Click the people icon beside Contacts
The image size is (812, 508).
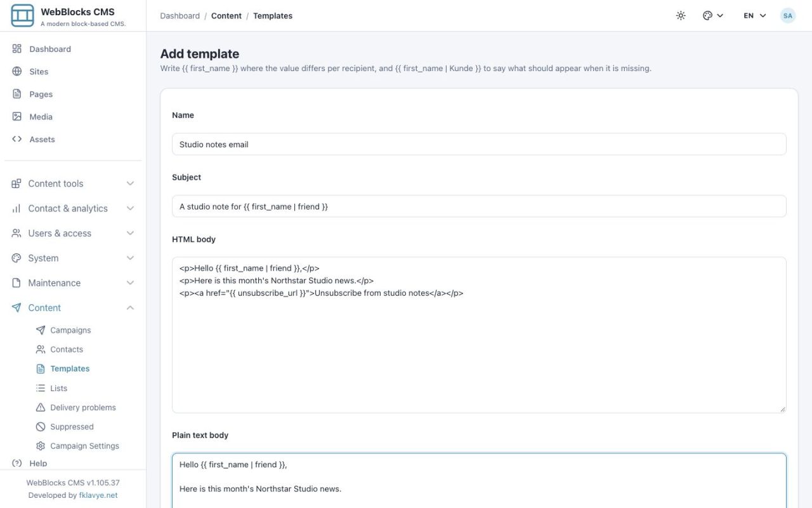(41, 349)
